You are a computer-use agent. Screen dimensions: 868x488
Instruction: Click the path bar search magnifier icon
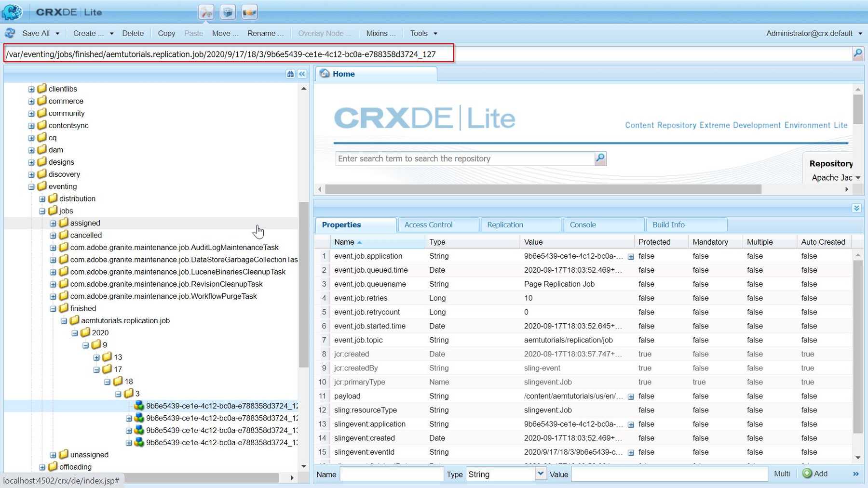point(857,53)
